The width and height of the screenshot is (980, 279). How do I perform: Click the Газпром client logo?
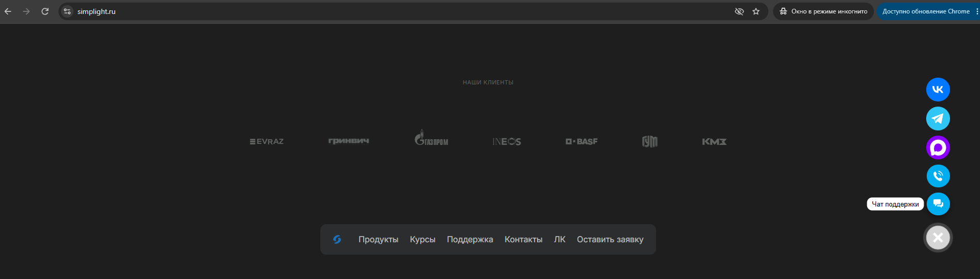point(431,138)
